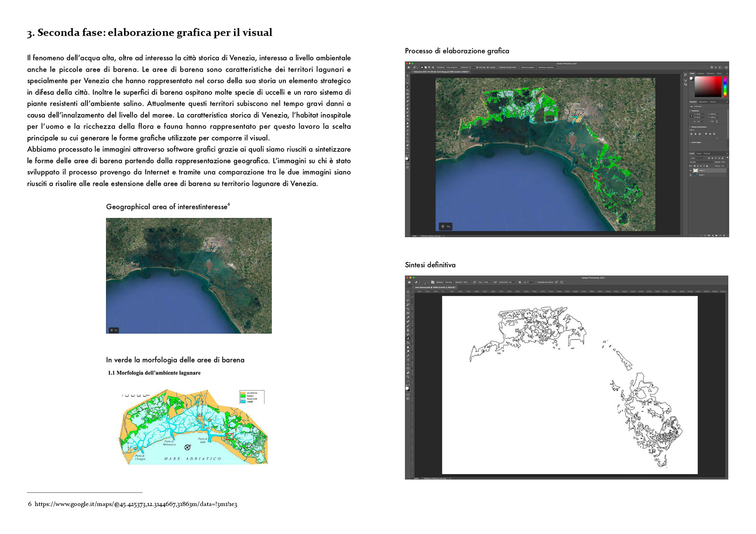
Task: Click foreground color swatch in lower Photoshop toolbar
Action: click(x=407, y=388)
